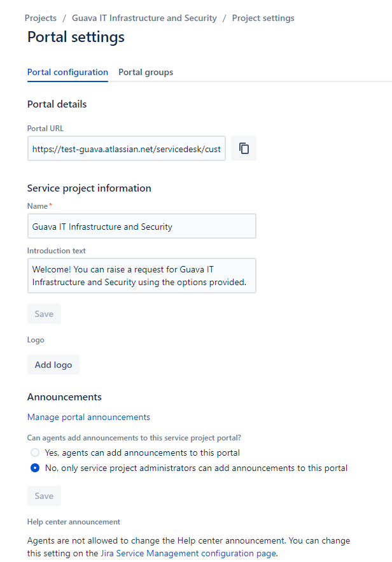This screenshot has width=392, height=562.
Task: Click the Portal details section heading
Action: [57, 104]
